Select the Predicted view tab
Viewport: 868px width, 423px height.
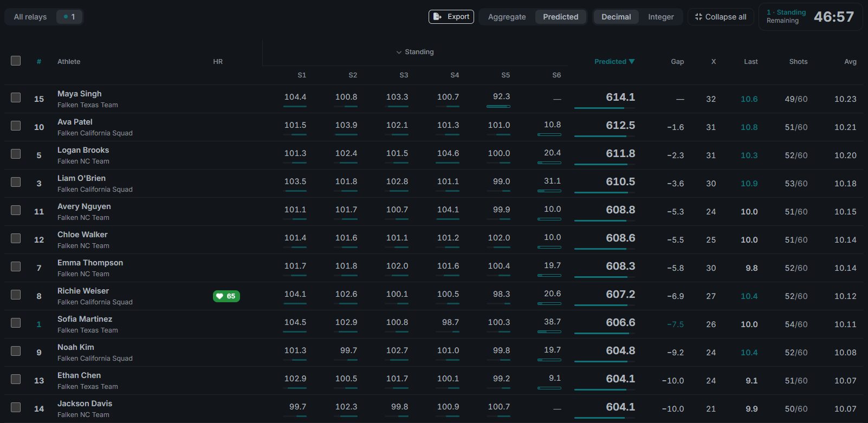click(x=560, y=17)
